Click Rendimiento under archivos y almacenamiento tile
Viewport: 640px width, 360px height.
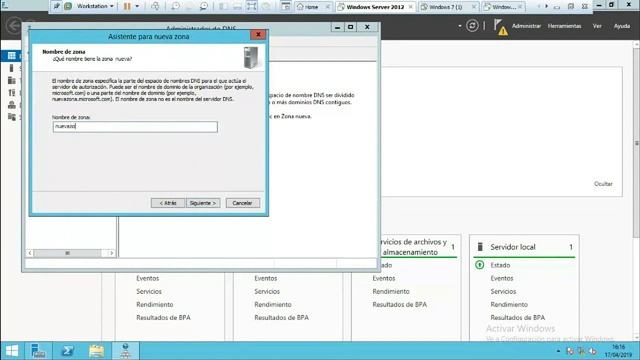pyautogui.click(x=391, y=291)
